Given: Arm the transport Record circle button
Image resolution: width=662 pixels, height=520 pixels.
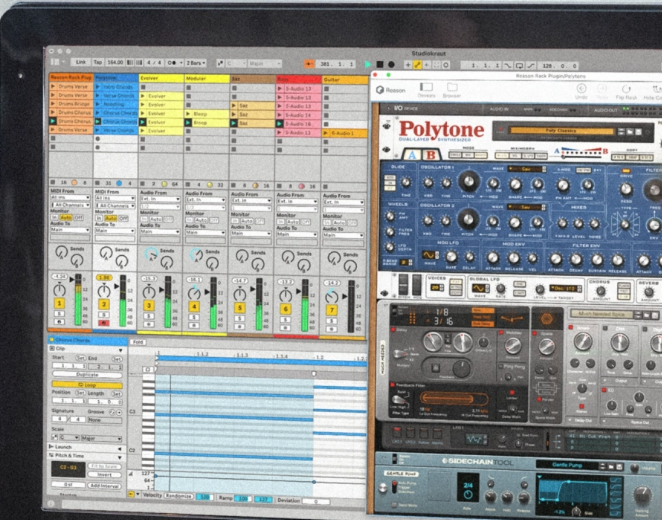Looking at the screenshot, I should click(391, 65).
